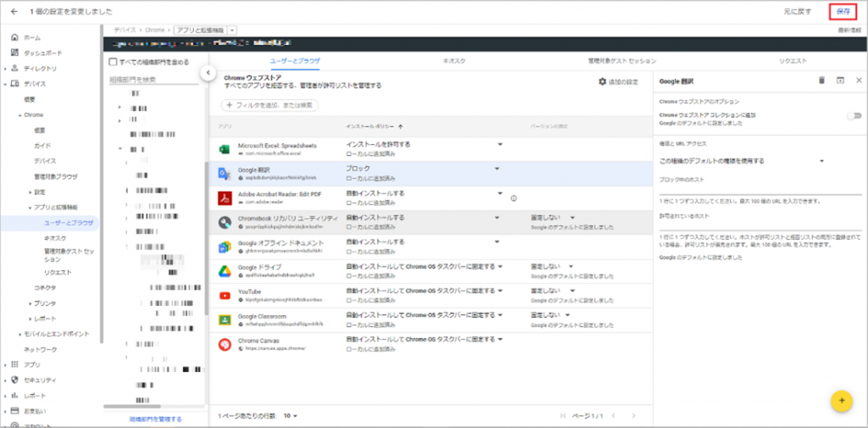Expand プリンタ in the sidebar
Viewport: 868px width, 428px height.
tap(30, 303)
